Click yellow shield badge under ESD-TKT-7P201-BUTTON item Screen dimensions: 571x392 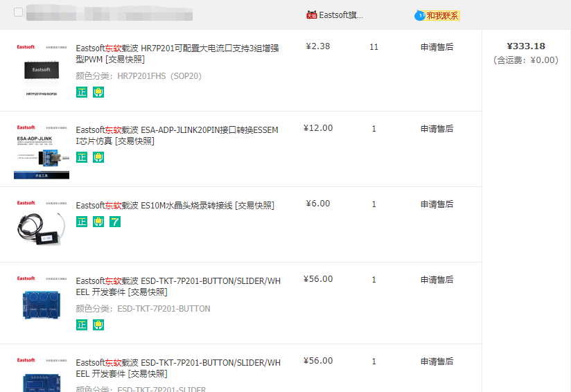(x=98, y=325)
